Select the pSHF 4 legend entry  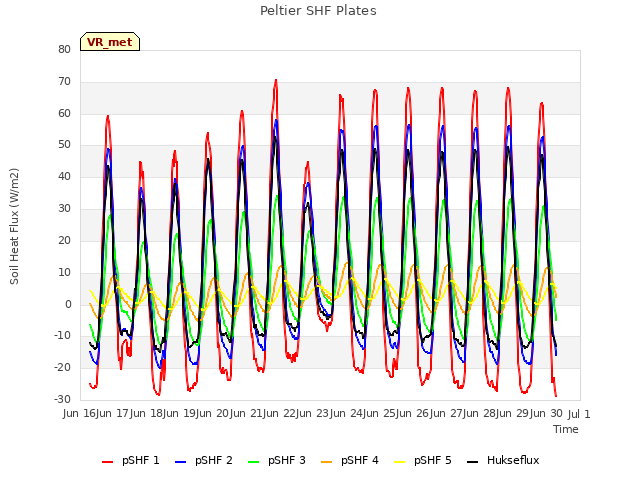coord(350,460)
